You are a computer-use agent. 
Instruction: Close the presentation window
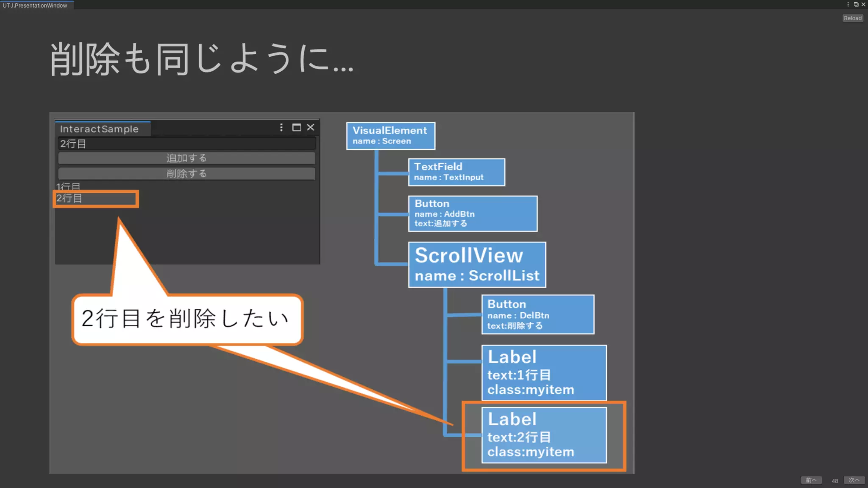863,5
